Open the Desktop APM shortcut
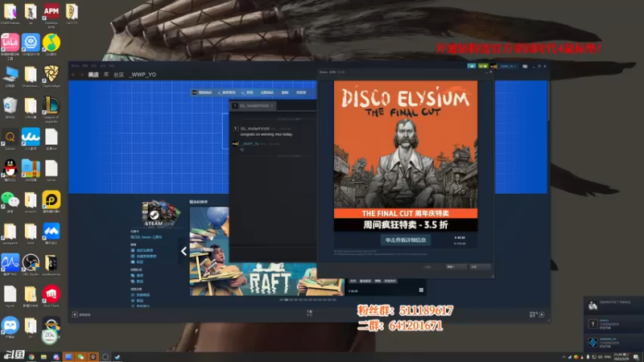Image resolution: width=644 pixels, height=362 pixels. 51,14
